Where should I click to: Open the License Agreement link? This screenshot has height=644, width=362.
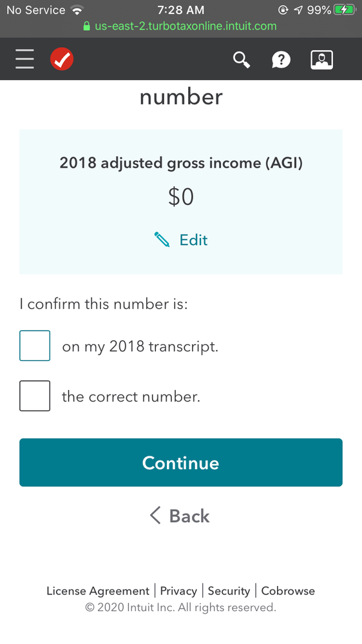[98, 591]
